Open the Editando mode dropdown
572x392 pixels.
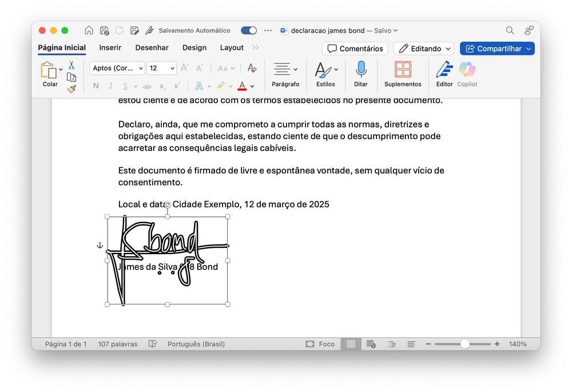click(424, 49)
